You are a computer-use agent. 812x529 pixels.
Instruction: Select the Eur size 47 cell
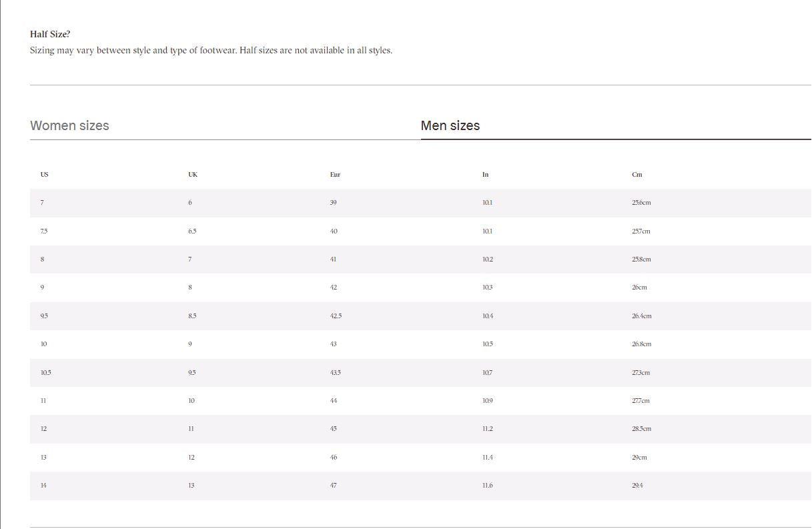click(x=333, y=486)
